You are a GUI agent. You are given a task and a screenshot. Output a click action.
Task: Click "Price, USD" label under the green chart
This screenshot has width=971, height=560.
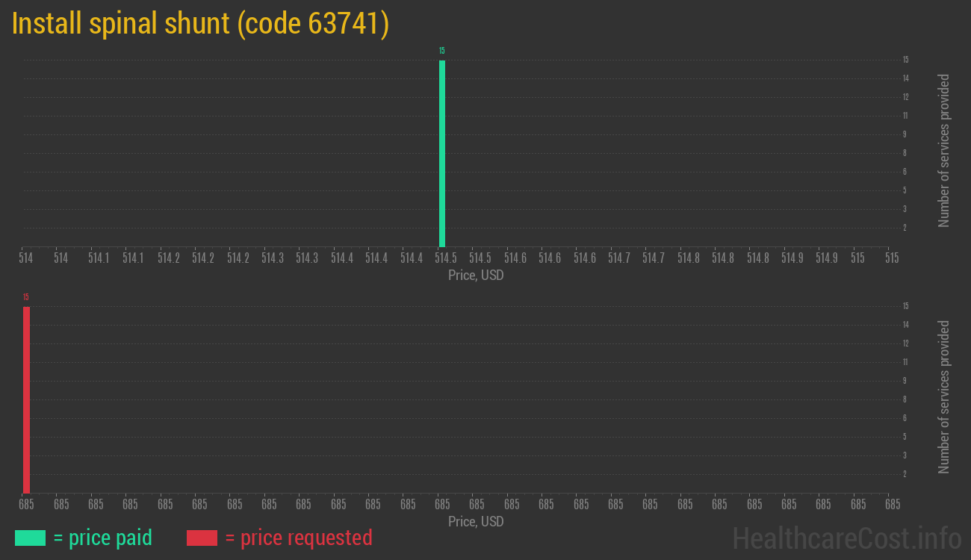476,276
